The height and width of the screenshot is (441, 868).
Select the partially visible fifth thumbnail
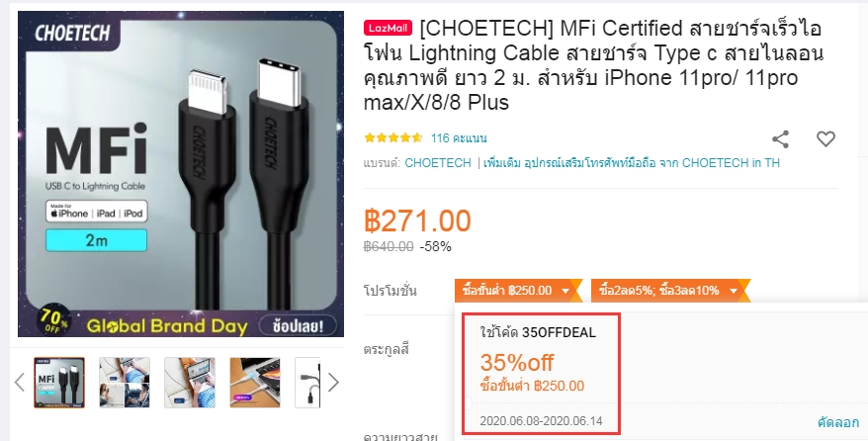(307, 383)
